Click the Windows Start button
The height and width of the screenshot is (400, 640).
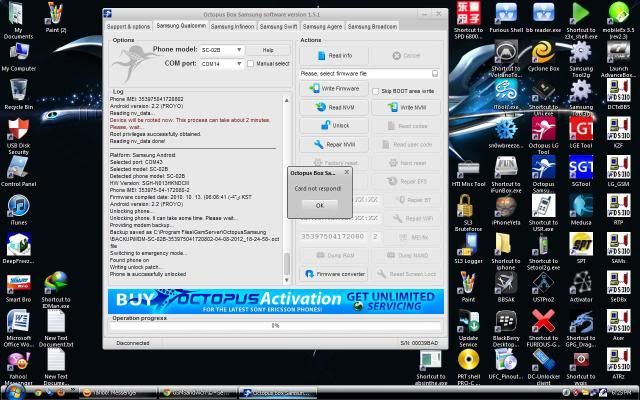pos(15,393)
